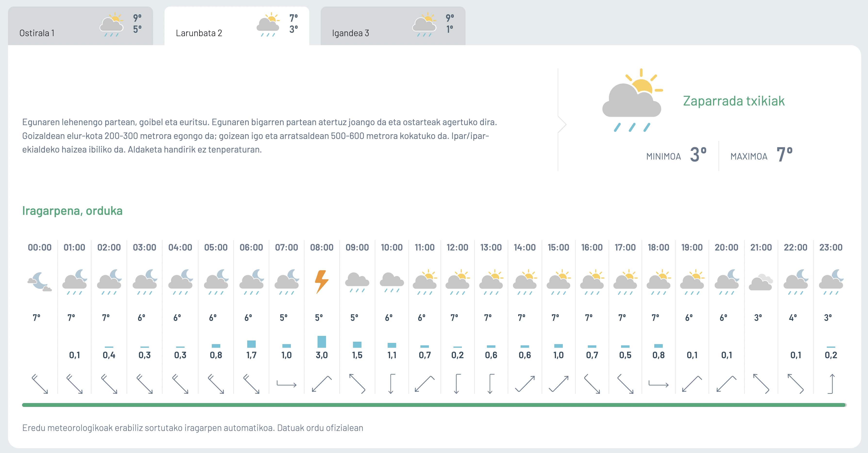Image resolution: width=868 pixels, height=453 pixels.
Task: Click the 04:00 night rain icon
Action: [x=180, y=282]
